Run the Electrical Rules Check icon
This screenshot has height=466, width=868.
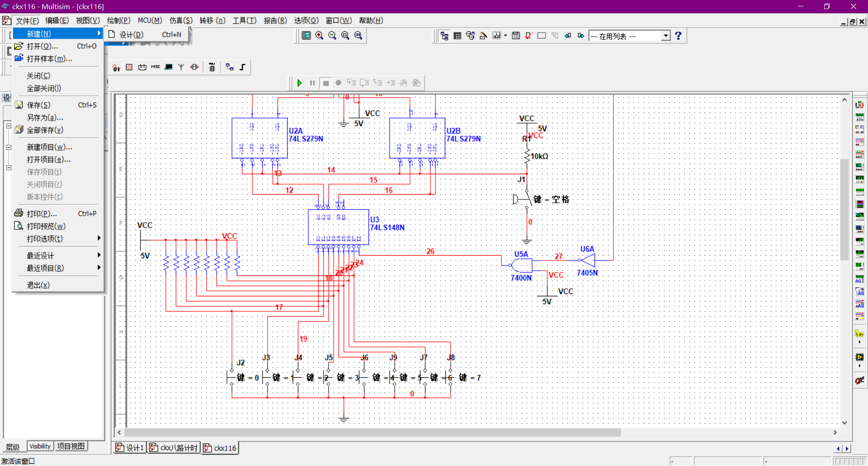click(528, 36)
